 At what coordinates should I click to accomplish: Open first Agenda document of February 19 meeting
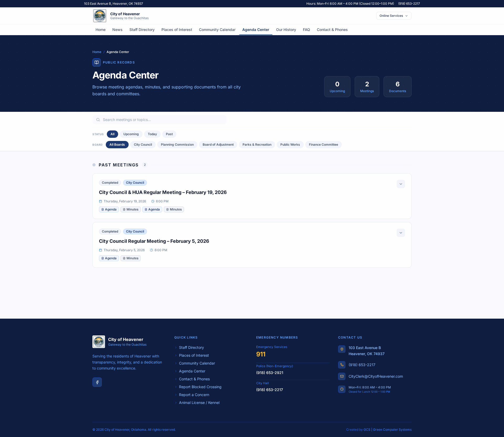[x=109, y=209]
